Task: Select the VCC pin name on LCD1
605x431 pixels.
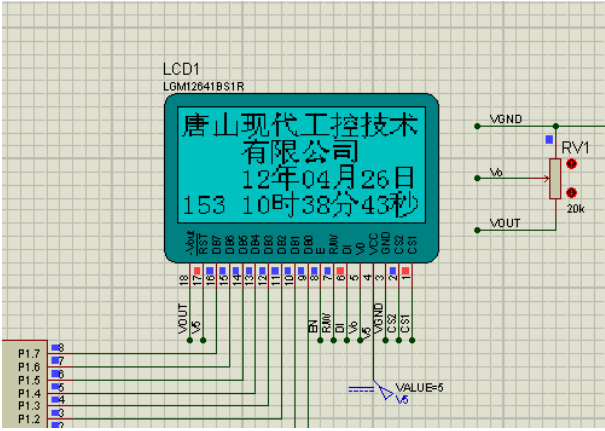Action: (373, 244)
